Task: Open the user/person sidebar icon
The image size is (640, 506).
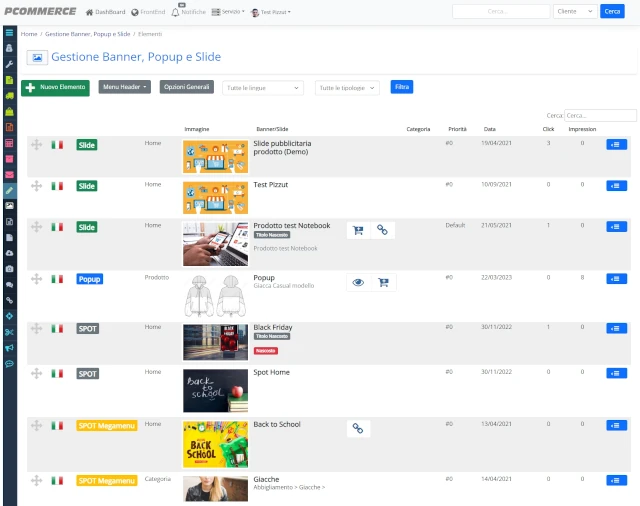Action: pos(9,48)
